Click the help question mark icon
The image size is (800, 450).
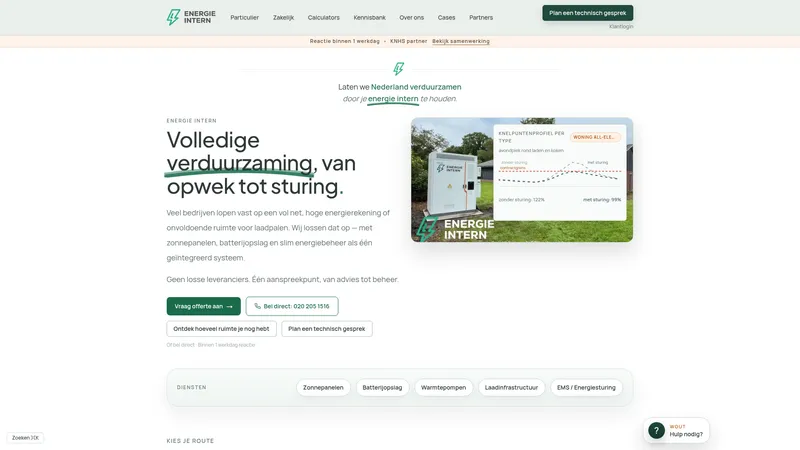click(656, 431)
